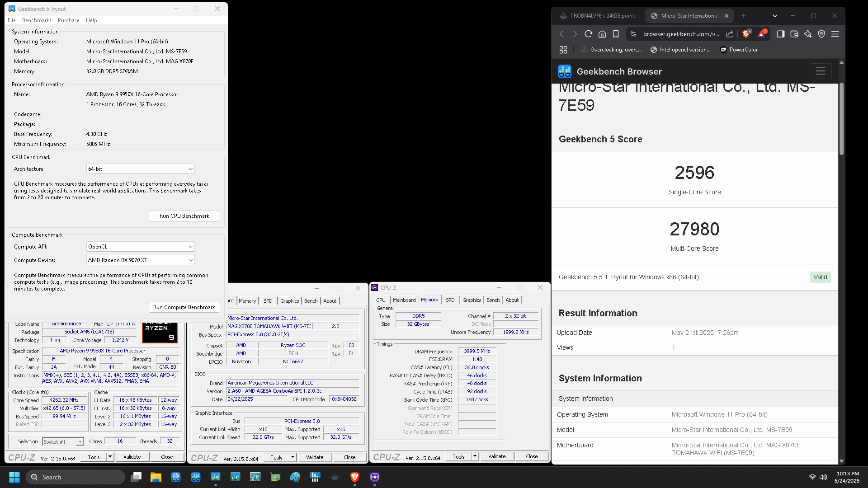868x488 pixels.
Task: Open a new browser tab
Action: click(743, 16)
